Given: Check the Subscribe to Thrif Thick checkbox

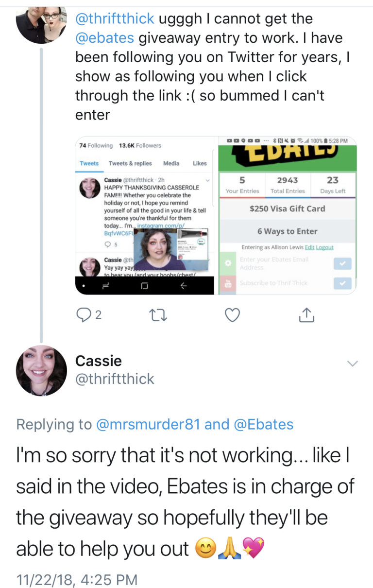Looking at the screenshot, I should [x=343, y=283].
